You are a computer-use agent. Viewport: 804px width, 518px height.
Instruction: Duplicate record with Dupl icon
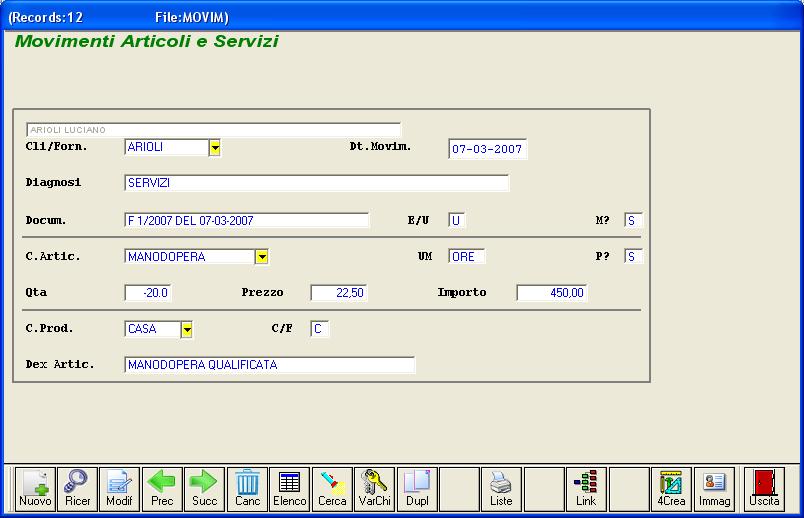click(x=417, y=489)
